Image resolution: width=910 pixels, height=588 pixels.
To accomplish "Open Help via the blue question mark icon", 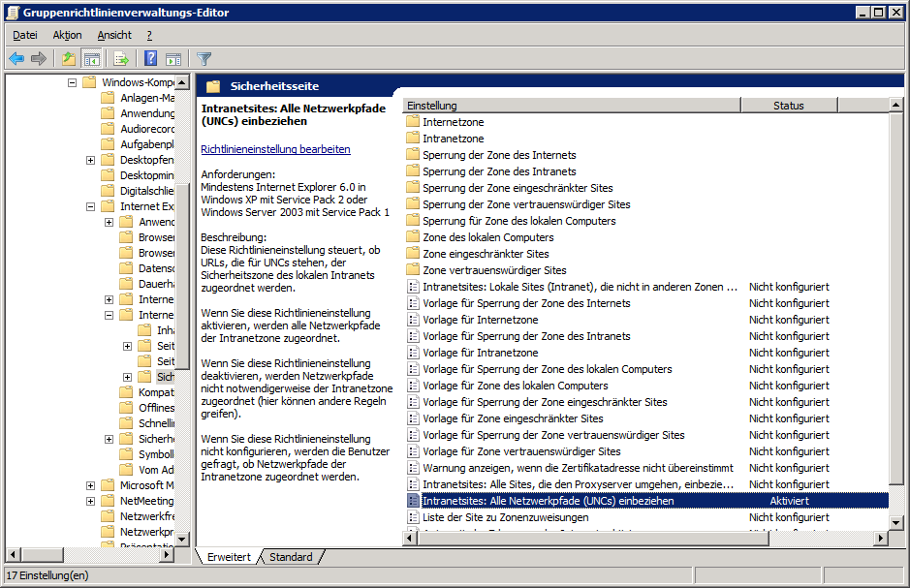I will click(x=151, y=59).
